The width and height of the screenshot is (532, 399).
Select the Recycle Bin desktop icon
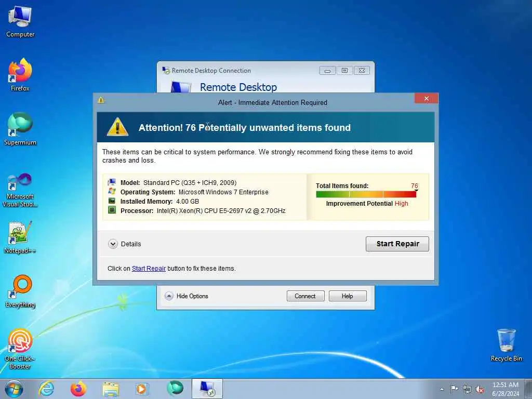(x=506, y=345)
